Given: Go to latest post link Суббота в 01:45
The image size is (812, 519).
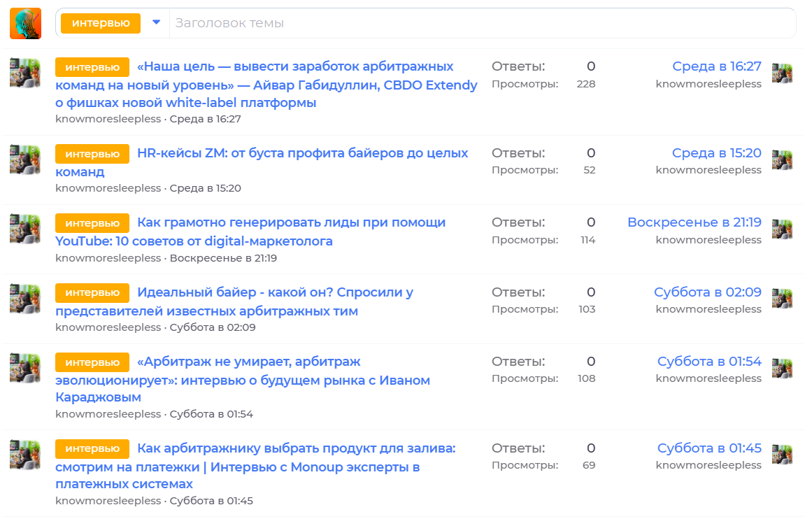Looking at the screenshot, I should pos(709,448).
